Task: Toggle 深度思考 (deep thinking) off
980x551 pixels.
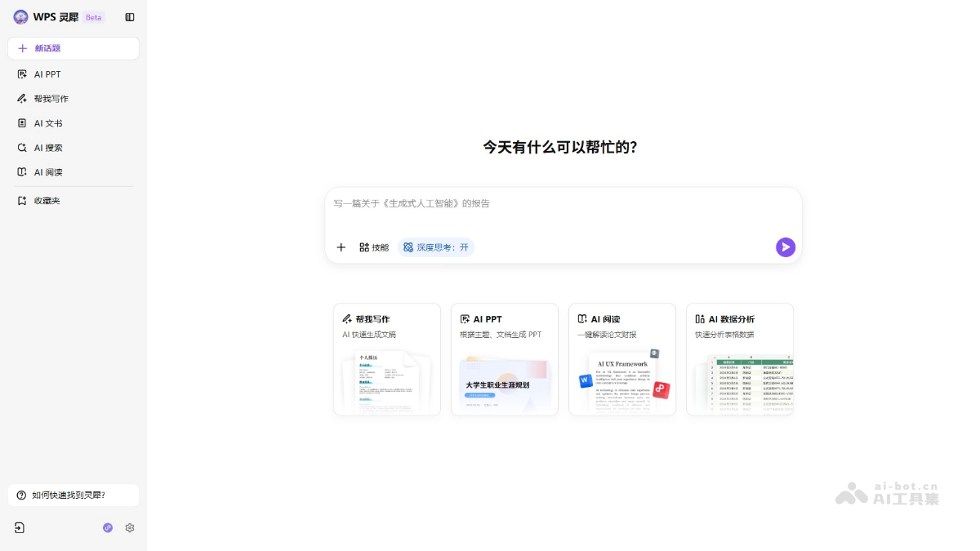Action: [436, 247]
